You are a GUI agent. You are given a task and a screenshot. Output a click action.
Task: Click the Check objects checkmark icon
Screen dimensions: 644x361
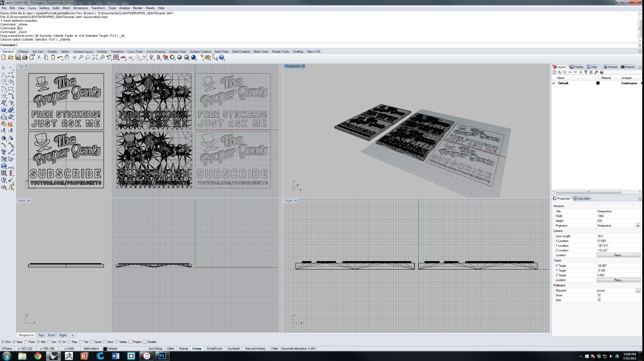click(x=11, y=180)
